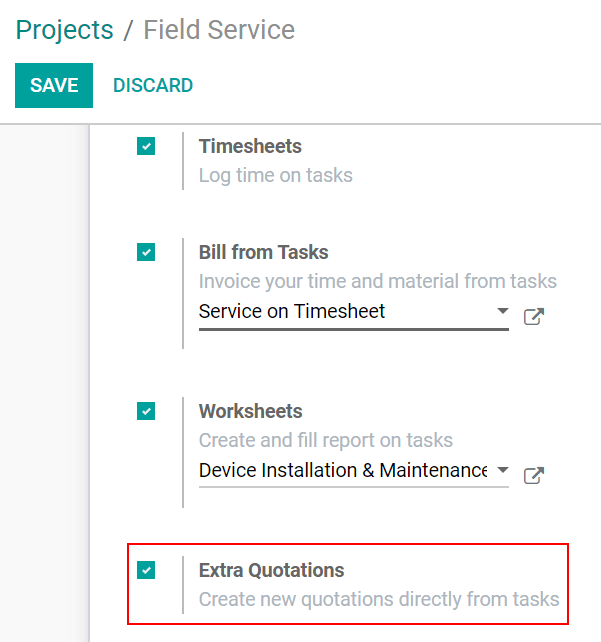
Task: Click the Worksheets setting label
Action: click(251, 411)
